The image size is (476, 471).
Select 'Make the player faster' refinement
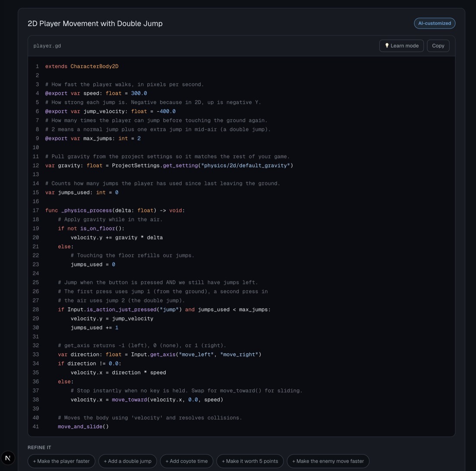click(x=61, y=461)
